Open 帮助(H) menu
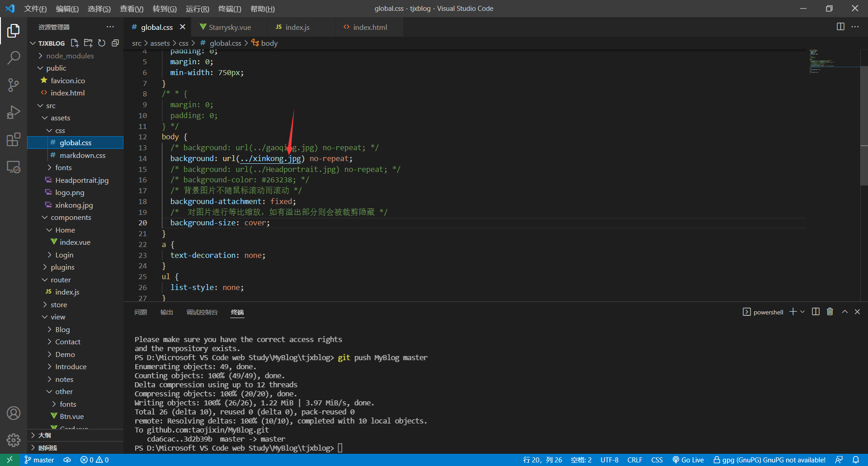868x466 pixels. pos(263,9)
